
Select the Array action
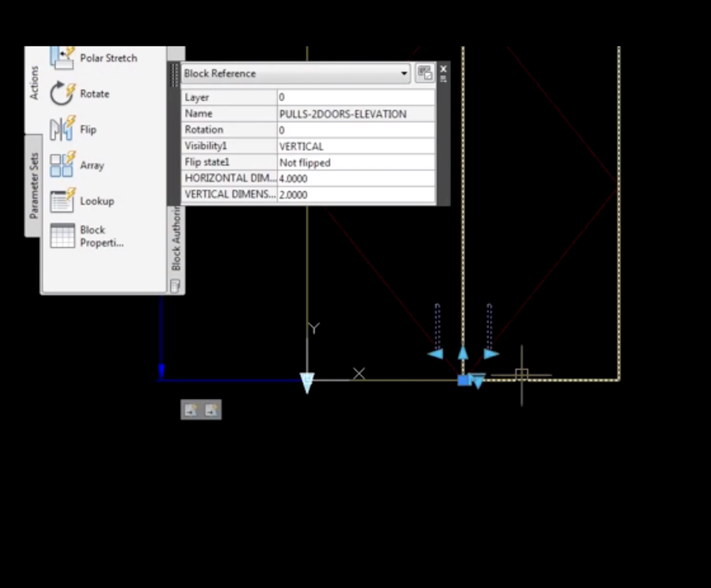91,165
